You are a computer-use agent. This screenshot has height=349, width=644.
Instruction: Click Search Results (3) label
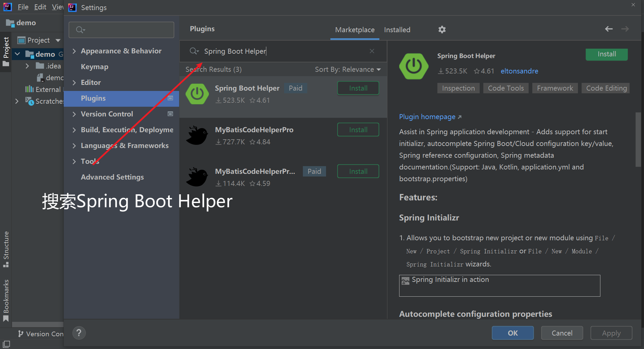coord(214,69)
